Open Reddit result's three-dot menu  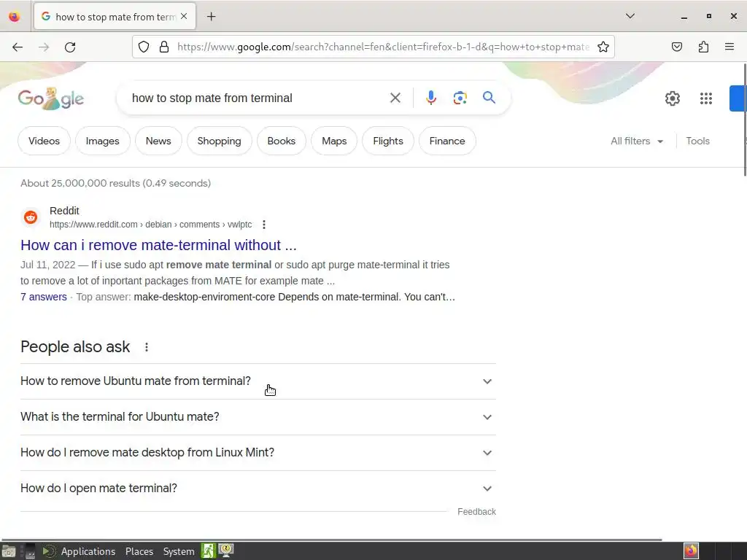click(x=264, y=225)
